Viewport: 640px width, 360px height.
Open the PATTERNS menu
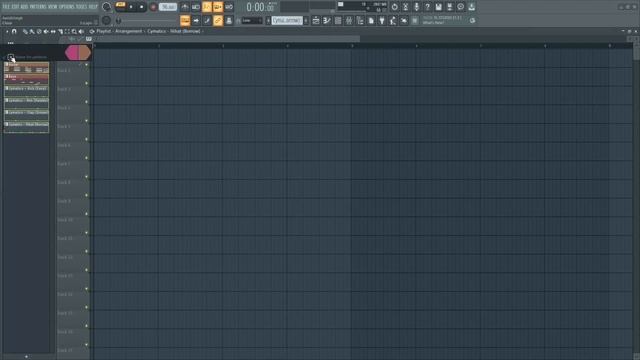tap(38, 7)
